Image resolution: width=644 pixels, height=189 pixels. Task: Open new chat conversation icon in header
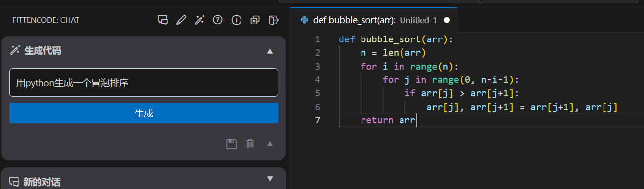pos(162,20)
